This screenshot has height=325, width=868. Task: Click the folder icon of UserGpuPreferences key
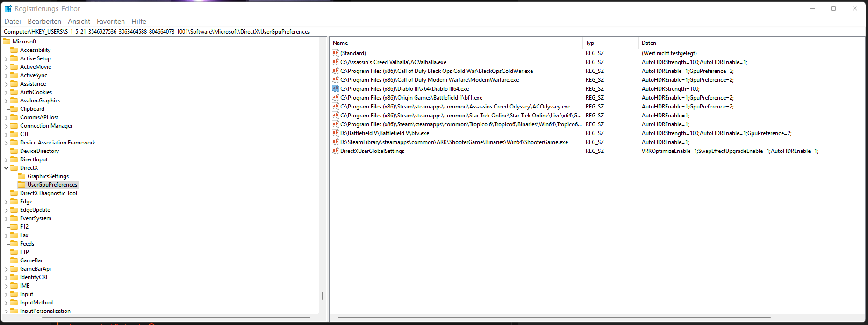[x=22, y=185]
